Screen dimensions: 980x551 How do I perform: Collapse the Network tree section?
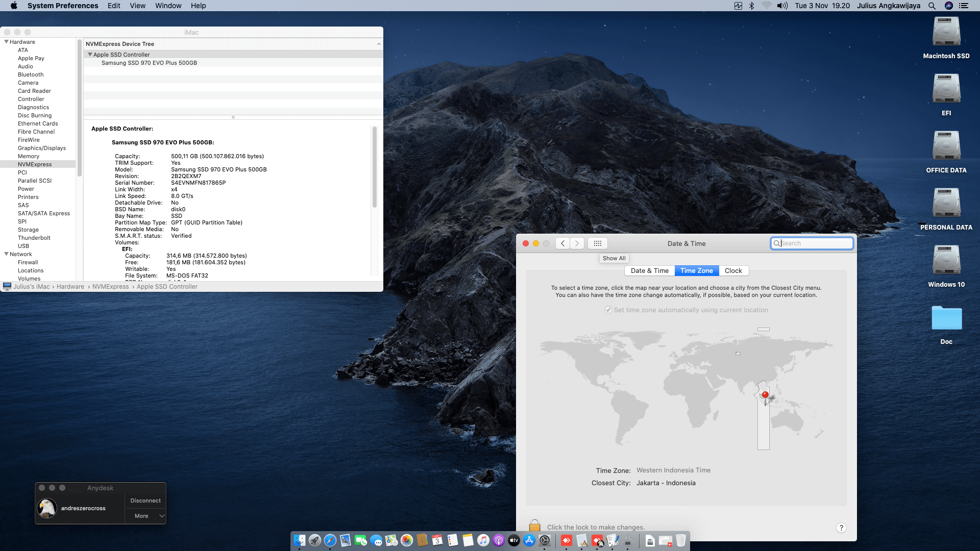(x=6, y=254)
